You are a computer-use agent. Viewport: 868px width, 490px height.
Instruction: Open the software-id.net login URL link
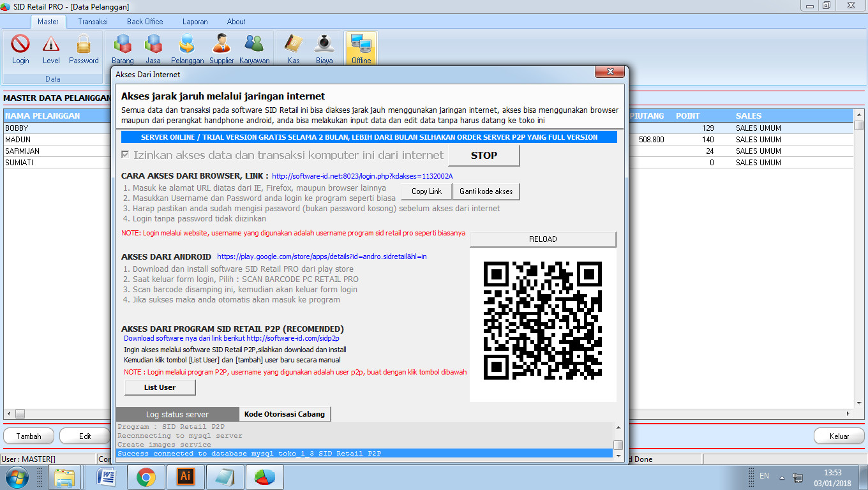(x=363, y=176)
